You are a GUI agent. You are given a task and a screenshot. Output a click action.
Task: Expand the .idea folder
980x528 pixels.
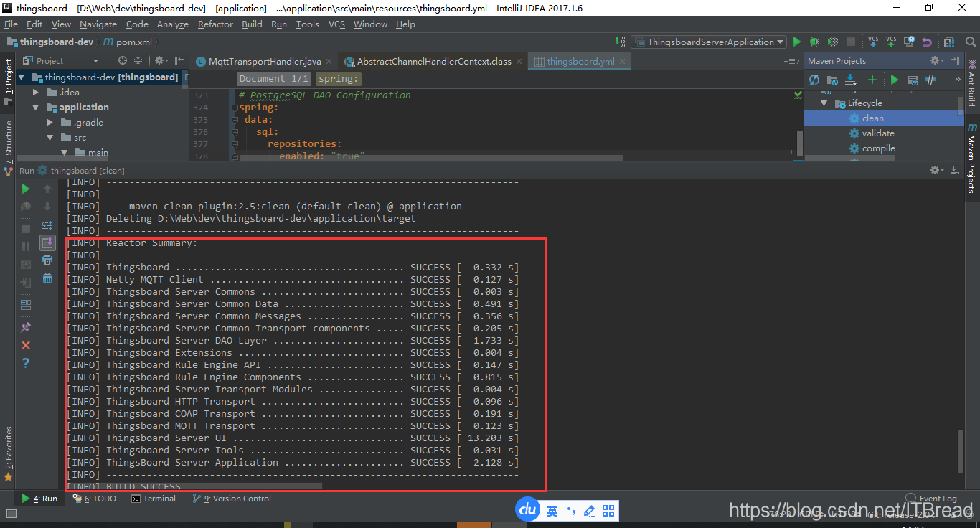[x=36, y=93]
